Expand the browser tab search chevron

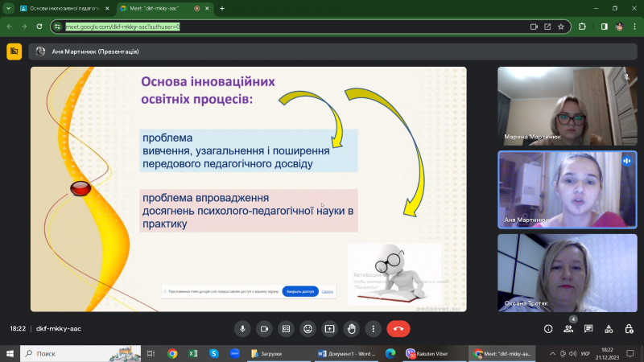pos(7,8)
